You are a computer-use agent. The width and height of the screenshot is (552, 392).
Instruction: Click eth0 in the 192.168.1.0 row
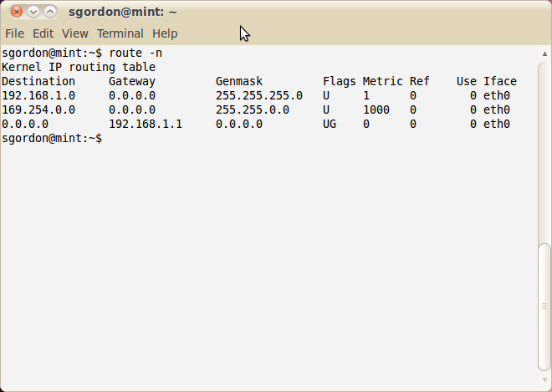(497, 96)
